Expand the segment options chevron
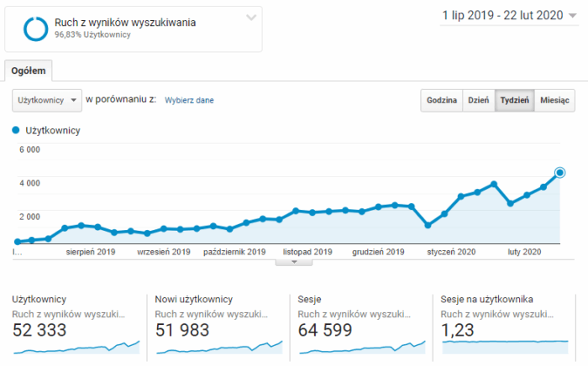588x366 pixels. pyautogui.click(x=251, y=18)
